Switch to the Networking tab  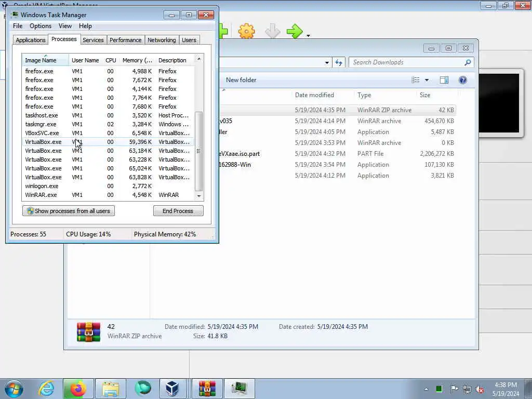click(162, 40)
